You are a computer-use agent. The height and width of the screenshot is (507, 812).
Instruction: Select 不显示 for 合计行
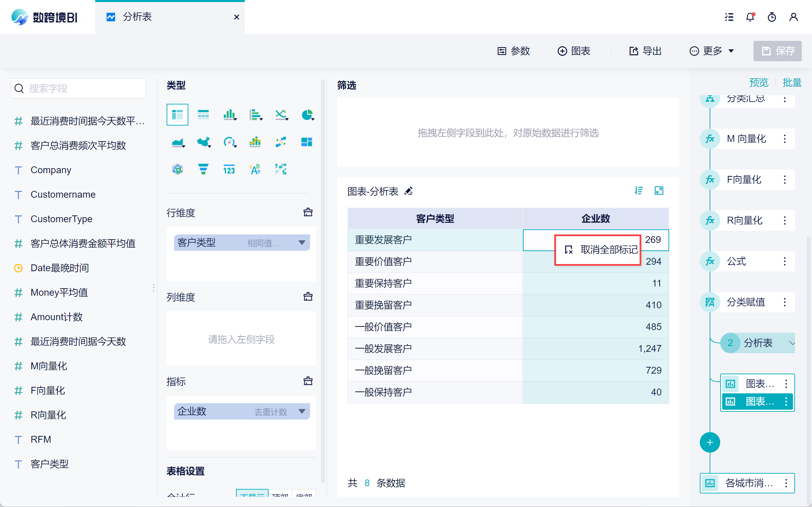(252, 494)
